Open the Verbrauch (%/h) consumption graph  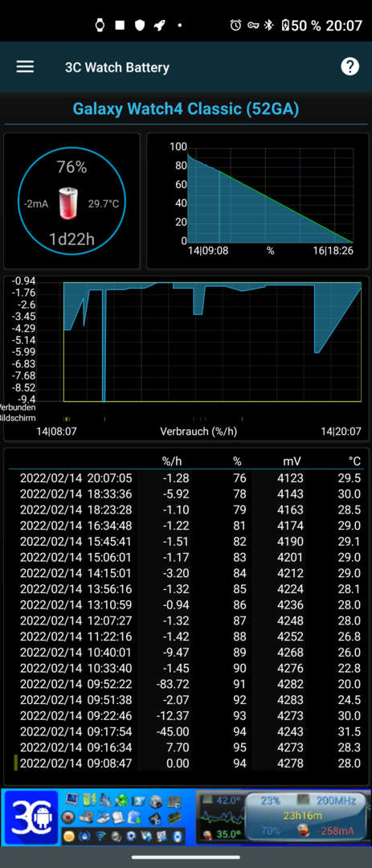tap(186, 358)
